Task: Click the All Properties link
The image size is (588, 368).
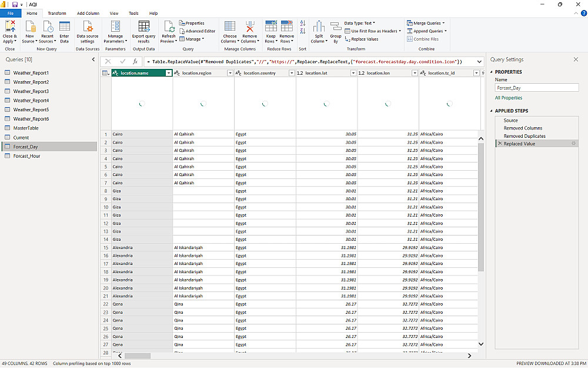Action: (509, 98)
